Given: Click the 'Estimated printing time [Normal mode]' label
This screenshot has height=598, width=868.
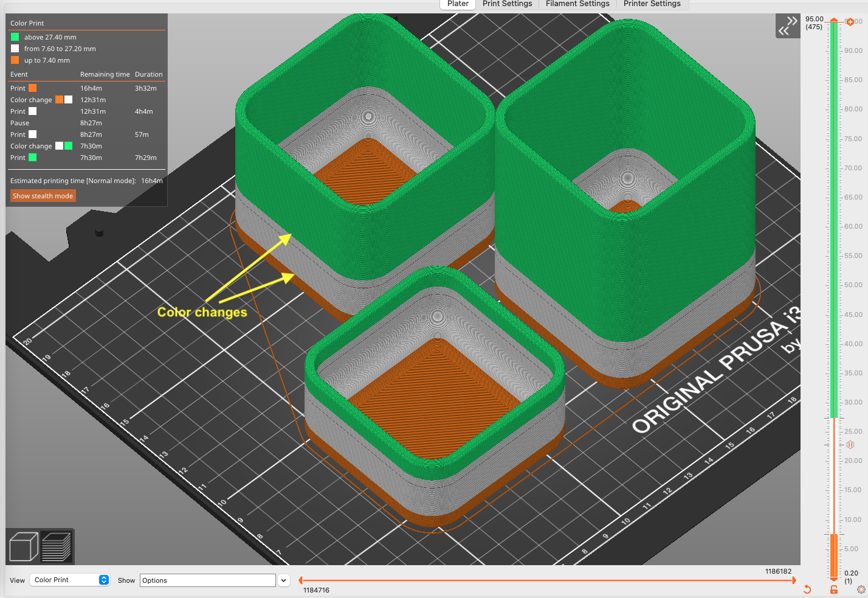Looking at the screenshot, I should pyautogui.click(x=73, y=181).
